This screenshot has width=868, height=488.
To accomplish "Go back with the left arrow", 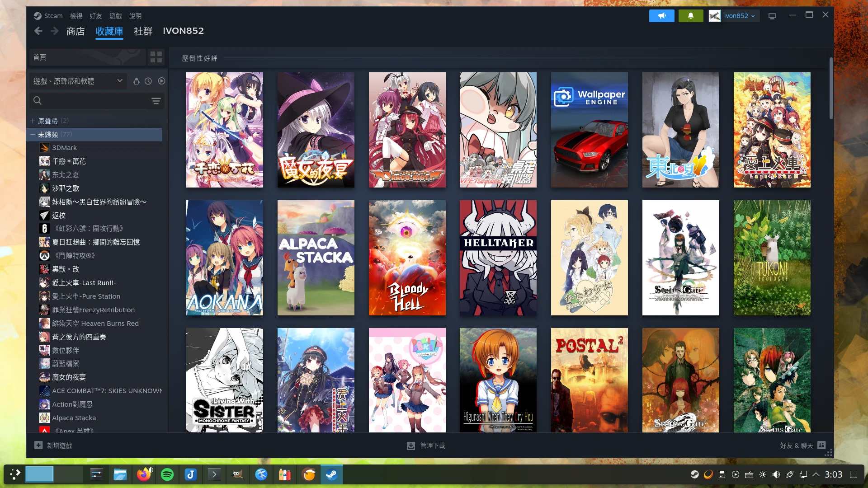I will (x=38, y=31).
